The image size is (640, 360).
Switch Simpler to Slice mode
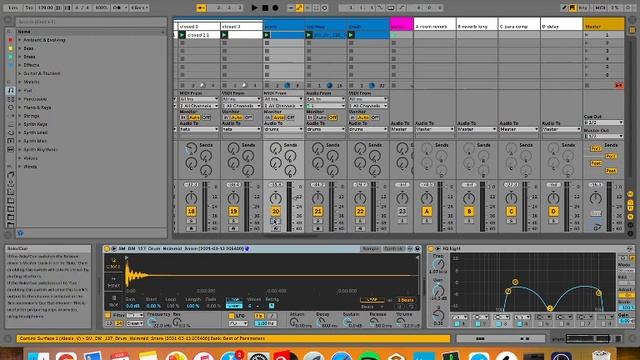click(113, 301)
